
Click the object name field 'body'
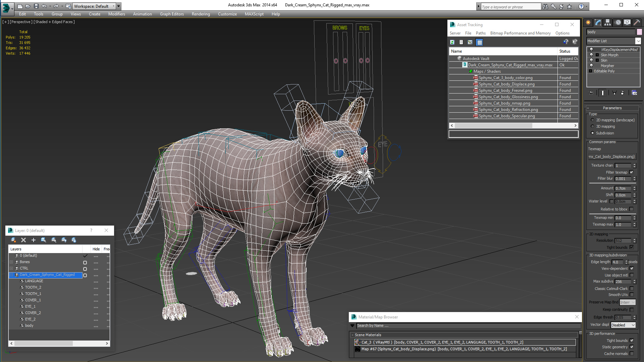[x=611, y=32]
